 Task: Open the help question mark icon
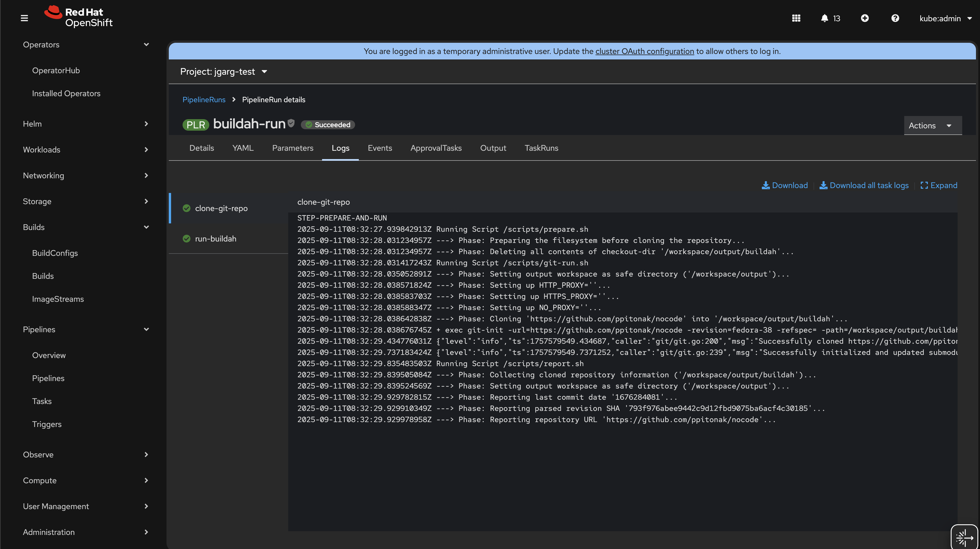pos(895,18)
